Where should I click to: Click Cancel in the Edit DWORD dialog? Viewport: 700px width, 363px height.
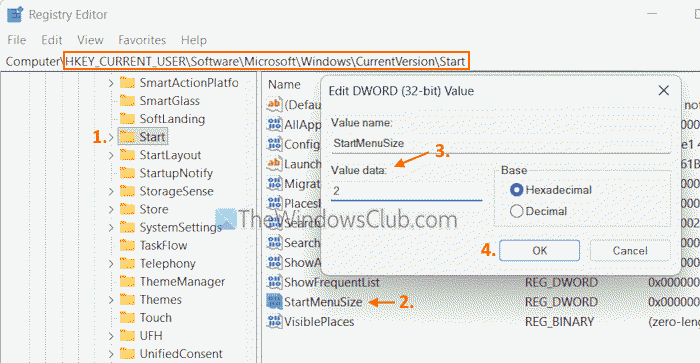630,250
